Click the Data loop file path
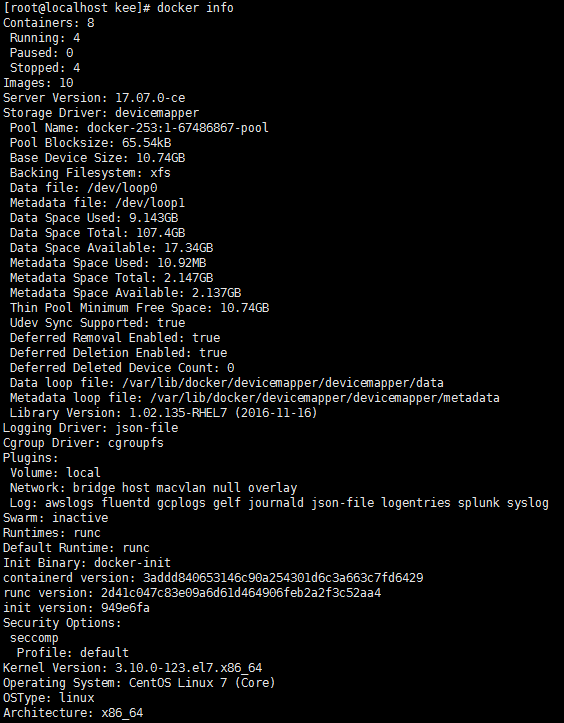Viewport: 564px width, 723px height. pyautogui.click(x=283, y=383)
